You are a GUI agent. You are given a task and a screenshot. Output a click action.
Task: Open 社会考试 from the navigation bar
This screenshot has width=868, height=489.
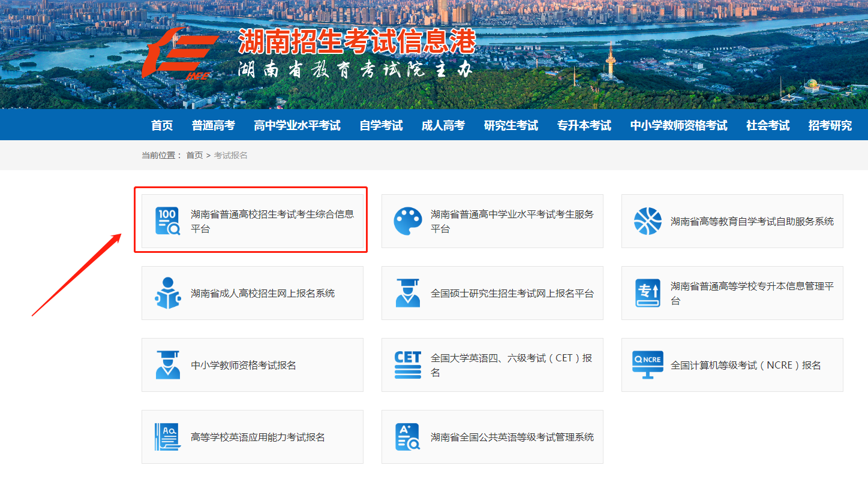point(767,125)
